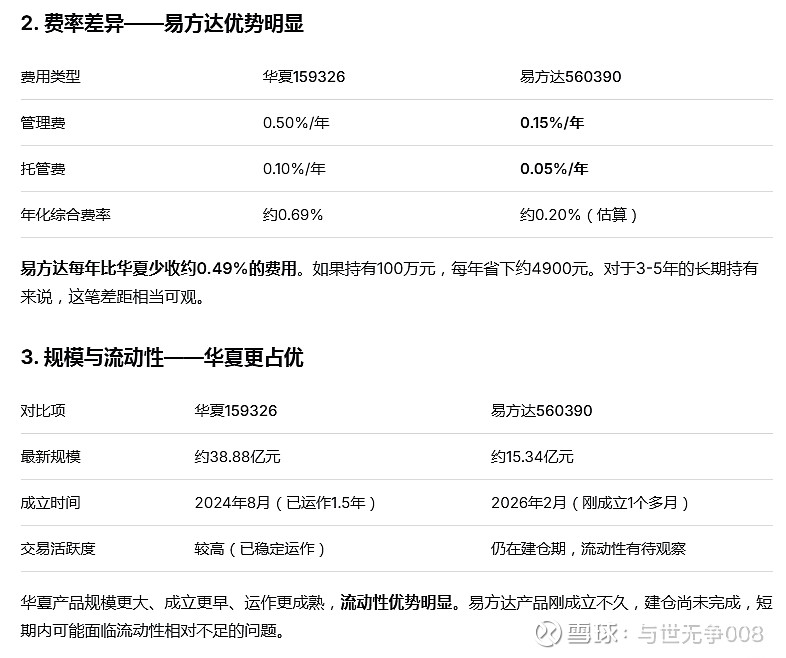Select the "最新规模" row label
786x658 pixels.
pos(50,457)
